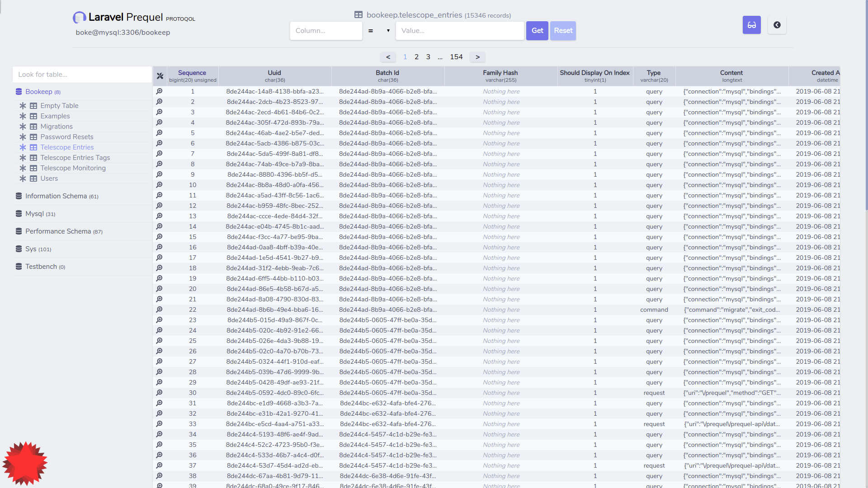Click Batch Id 8de244dc-6e38 cell in row 38

(x=388, y=476)
